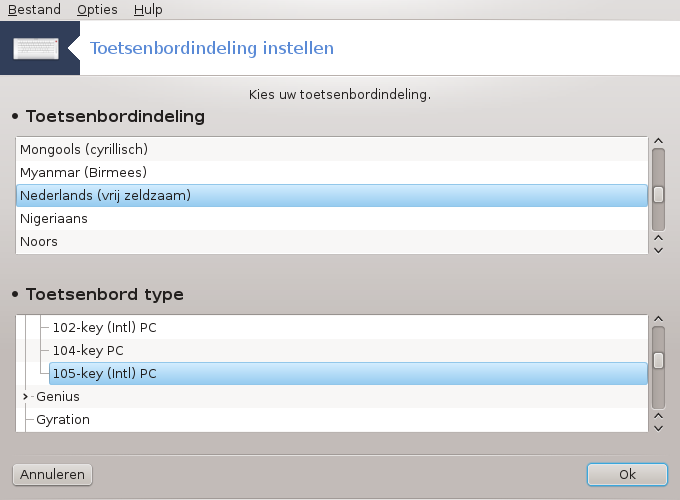This screenshot has width=680, height=500.
Task: Open the Bestand menu
Action: click(x=34, y=10)
